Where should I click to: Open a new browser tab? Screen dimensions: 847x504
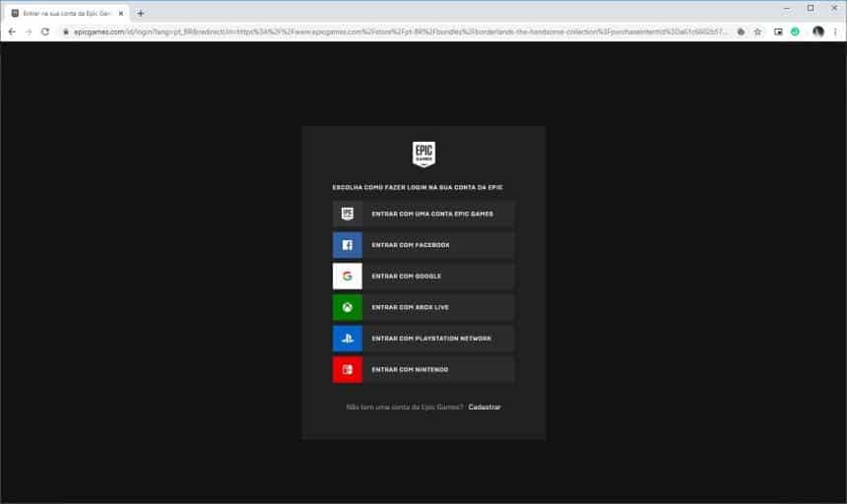pyautogui.click(x=141, y=13)
